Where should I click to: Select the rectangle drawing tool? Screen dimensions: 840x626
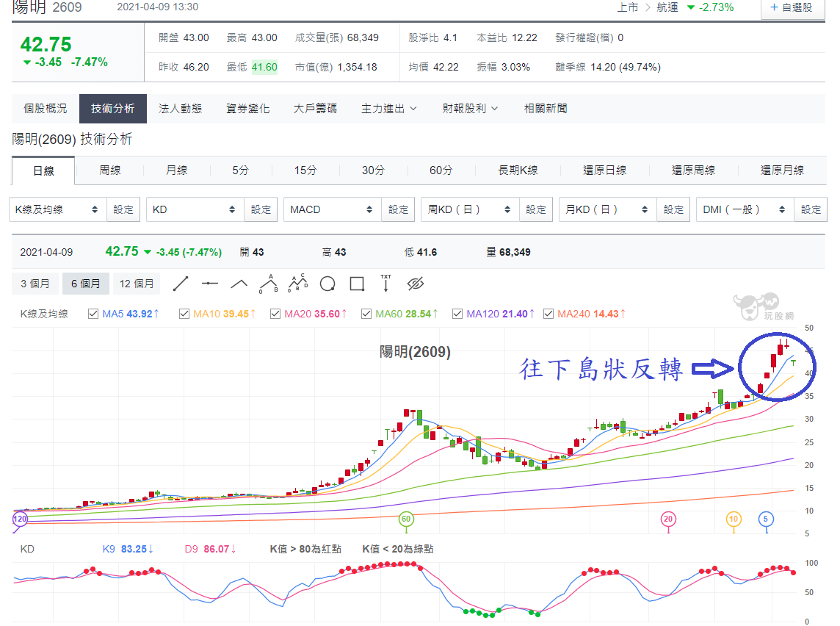[357, 284]
